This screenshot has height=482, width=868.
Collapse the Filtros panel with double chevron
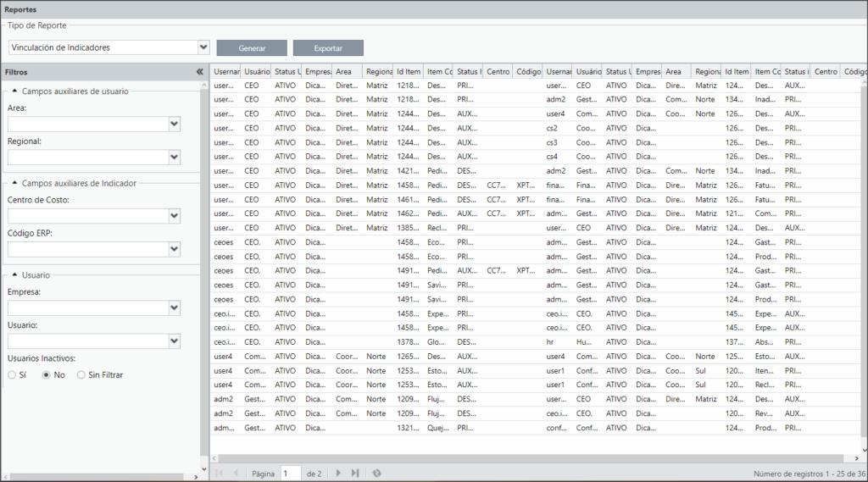200,72
